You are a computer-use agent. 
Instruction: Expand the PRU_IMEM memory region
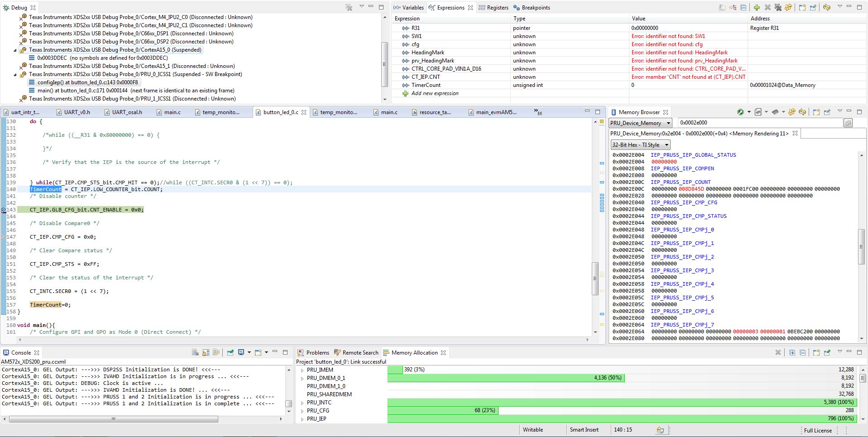tap(302, 370)
